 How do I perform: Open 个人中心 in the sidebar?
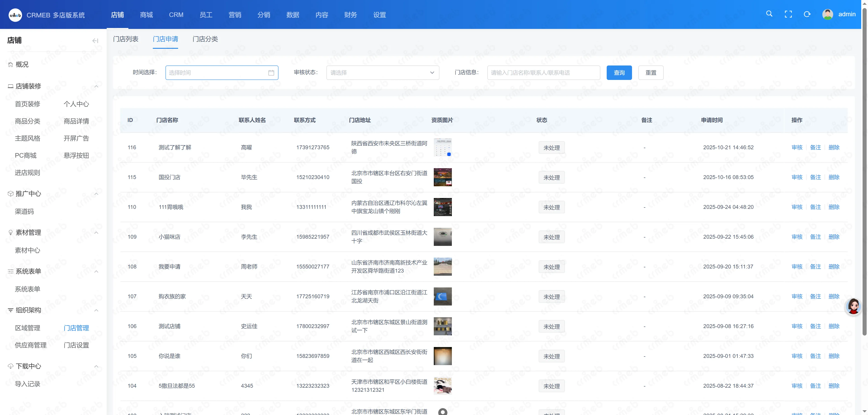point(76,104)
